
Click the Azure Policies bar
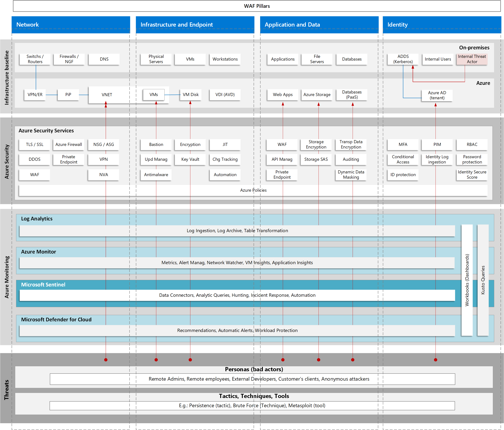tap(253, 190)
